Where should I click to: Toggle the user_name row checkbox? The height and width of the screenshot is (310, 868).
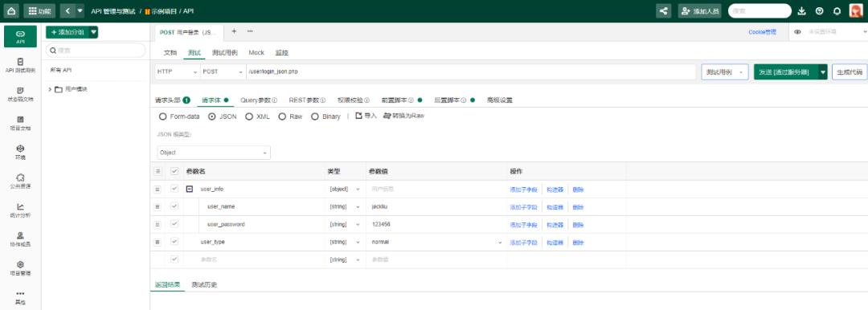tap(174, 206)
